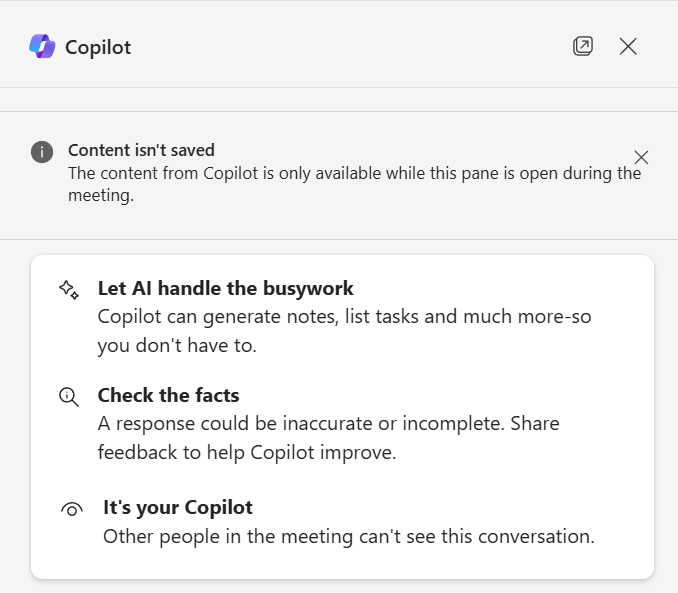
Task: Click the Let AI handle the busywork heading
Action: (x=225, y=288)
